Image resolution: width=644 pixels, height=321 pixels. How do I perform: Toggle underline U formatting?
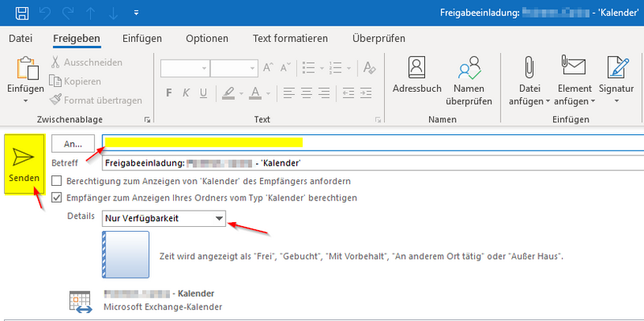[203, 93]
